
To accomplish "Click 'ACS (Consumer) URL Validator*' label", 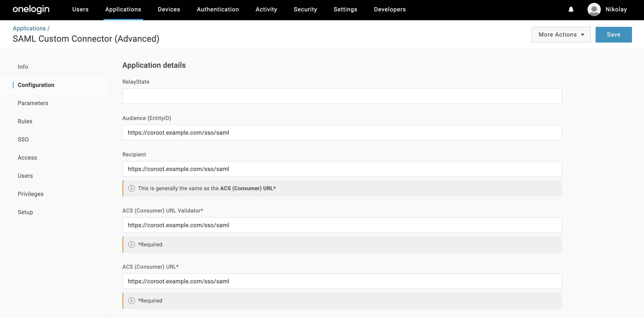I will pyautogui.click(x=163, y=211).
